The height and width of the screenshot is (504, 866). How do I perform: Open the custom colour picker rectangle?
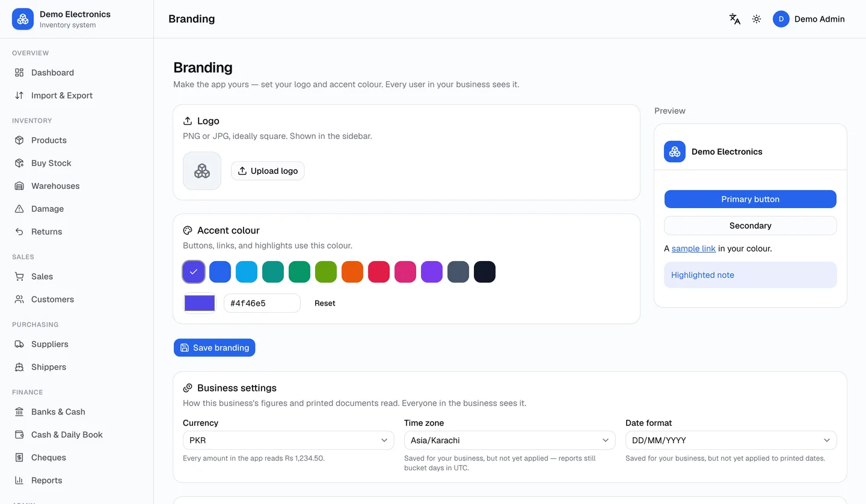(x=200, y=303)
